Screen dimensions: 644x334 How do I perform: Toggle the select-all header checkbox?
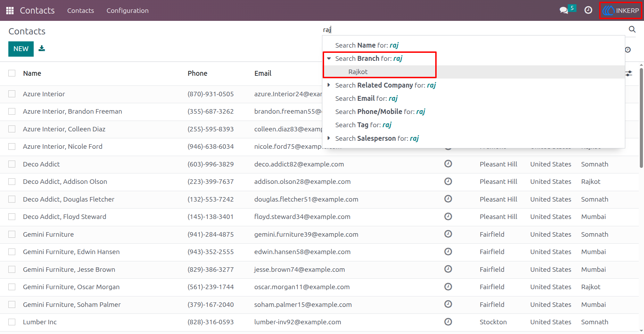pyautogui.click(x=12, y=73)
